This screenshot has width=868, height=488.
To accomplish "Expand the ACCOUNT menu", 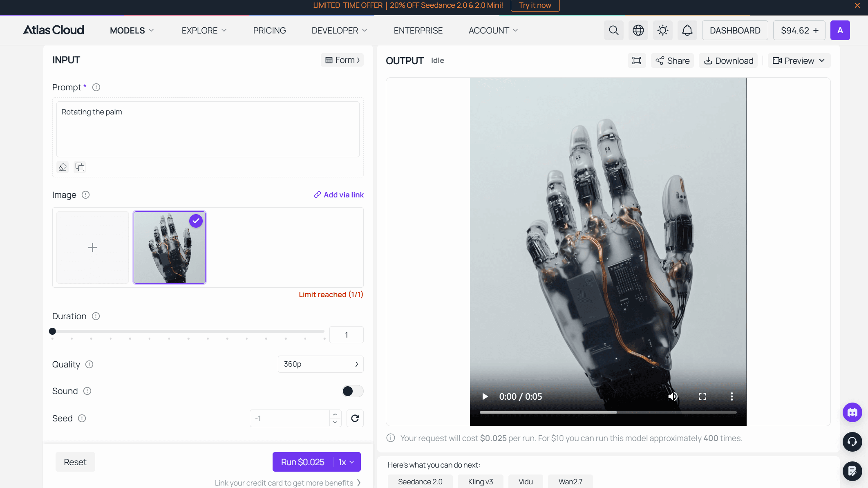I will pos(493,31).
